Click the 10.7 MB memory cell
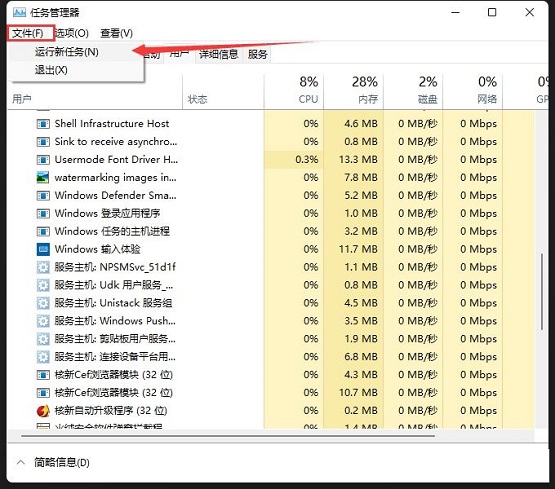This screenshot has width=555, height=489. [354, 393]
